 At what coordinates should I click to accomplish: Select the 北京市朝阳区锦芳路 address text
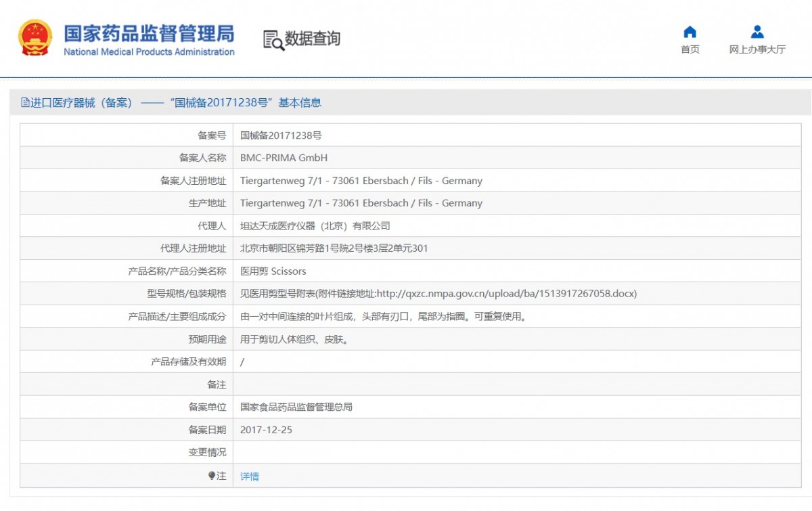tap(334, 248)
